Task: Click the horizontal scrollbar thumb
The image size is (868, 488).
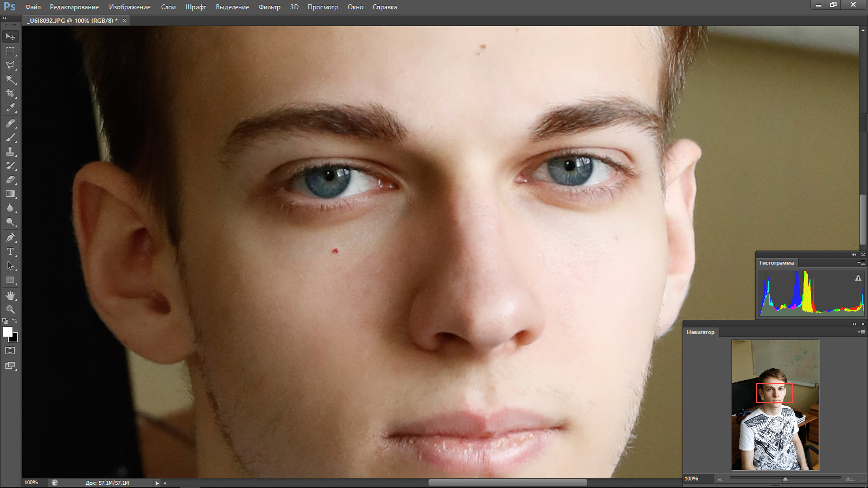Action: click(x=508, y=483)
